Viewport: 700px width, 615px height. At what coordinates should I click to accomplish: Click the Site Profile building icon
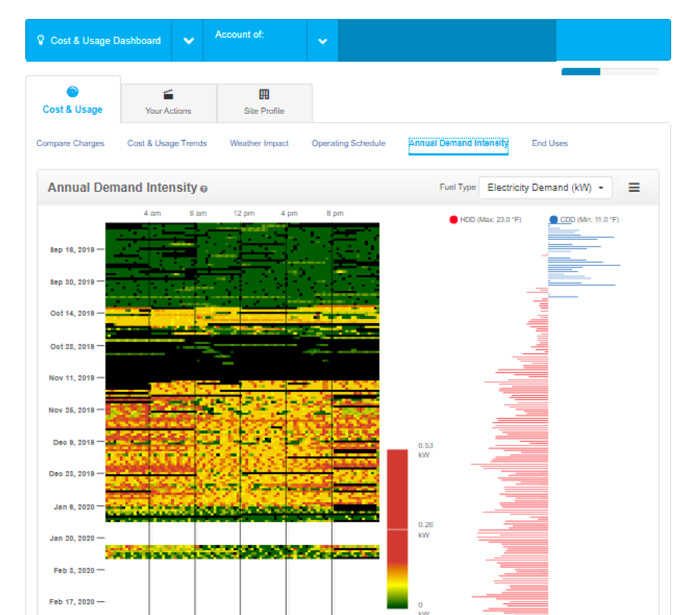tap(264, 94)
